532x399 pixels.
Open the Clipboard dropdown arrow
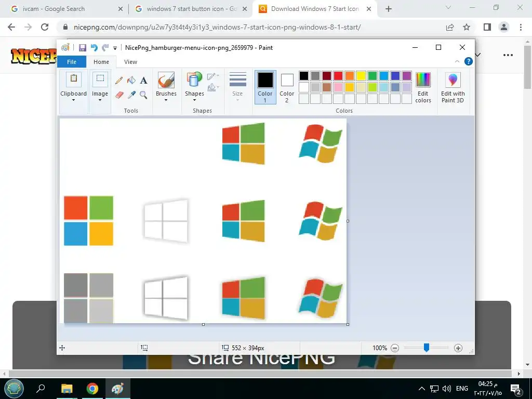tap(74, 100)
